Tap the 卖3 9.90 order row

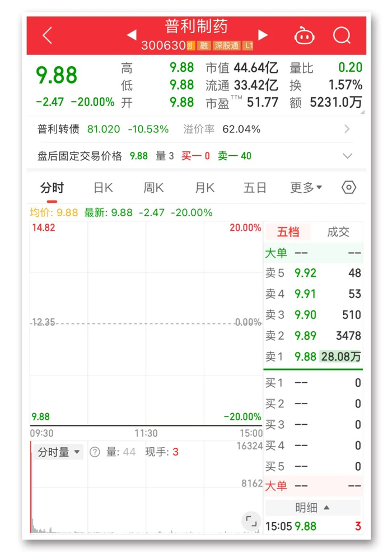point(313,315)
